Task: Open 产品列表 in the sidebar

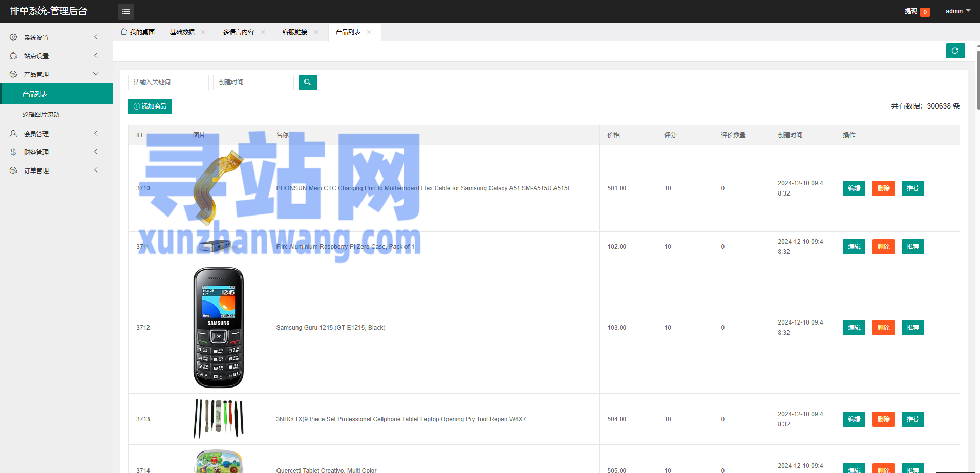Action: pyautogui.click(x=56, y=94)
